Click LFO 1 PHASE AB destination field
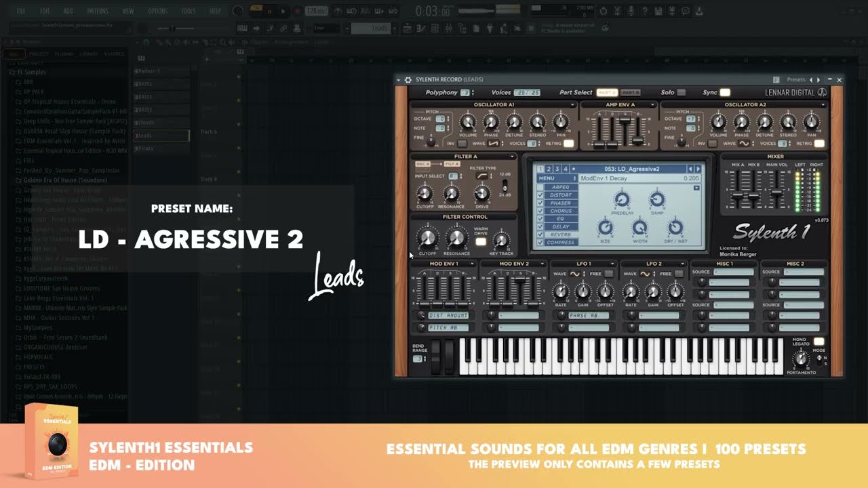 589,315
